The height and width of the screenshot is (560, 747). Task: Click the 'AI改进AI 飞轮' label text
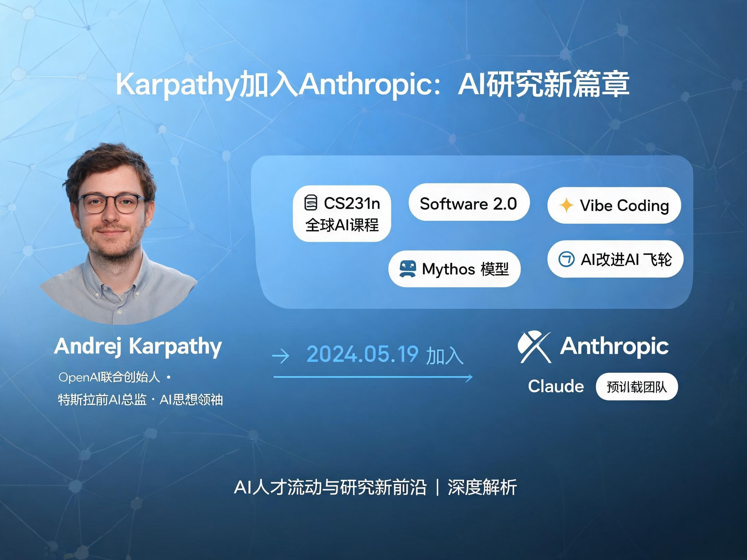(626, 260)
